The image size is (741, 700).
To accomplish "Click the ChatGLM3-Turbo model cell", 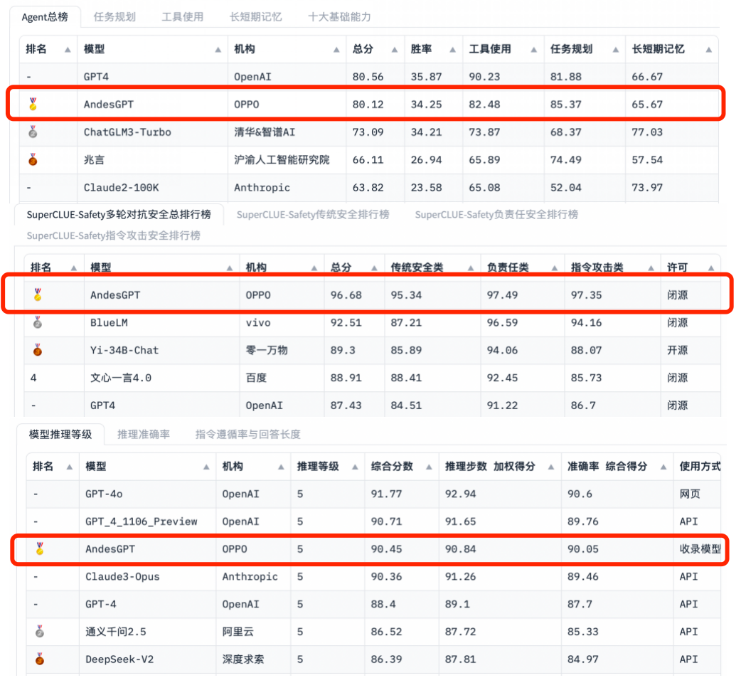I will coord(127,132).
